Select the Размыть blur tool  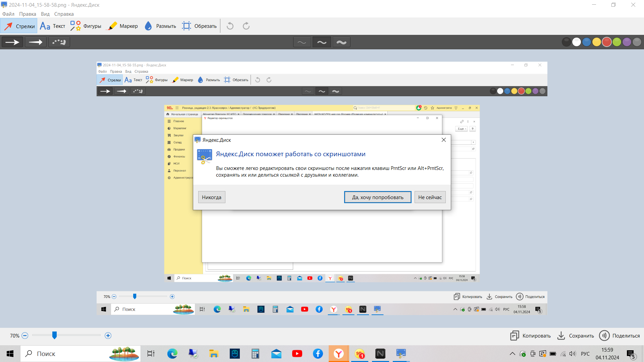(x=160, y=26)
